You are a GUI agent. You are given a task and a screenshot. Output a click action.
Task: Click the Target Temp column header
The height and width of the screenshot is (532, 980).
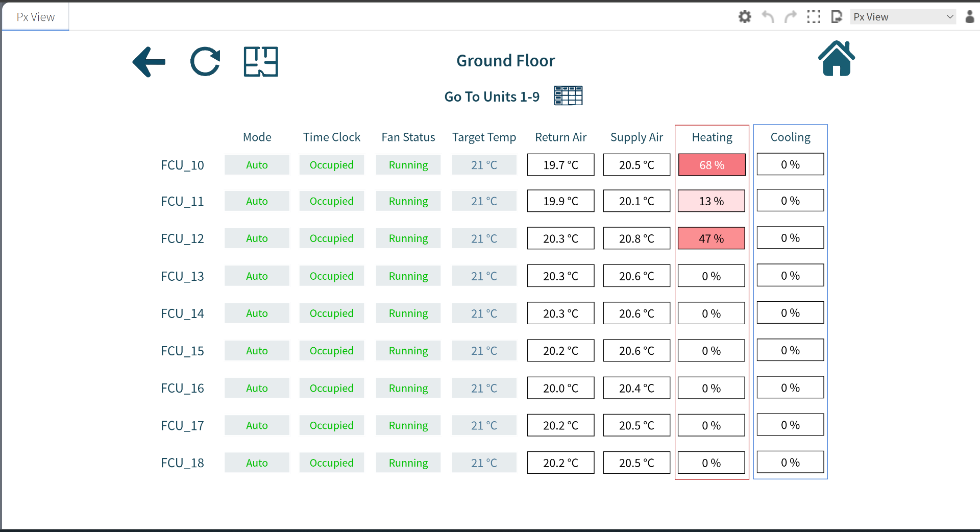(x=484, y=137)
